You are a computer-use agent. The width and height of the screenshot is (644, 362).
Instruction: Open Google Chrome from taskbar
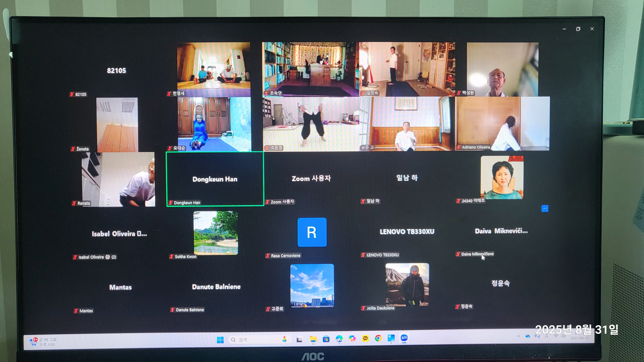pos(378,338)
